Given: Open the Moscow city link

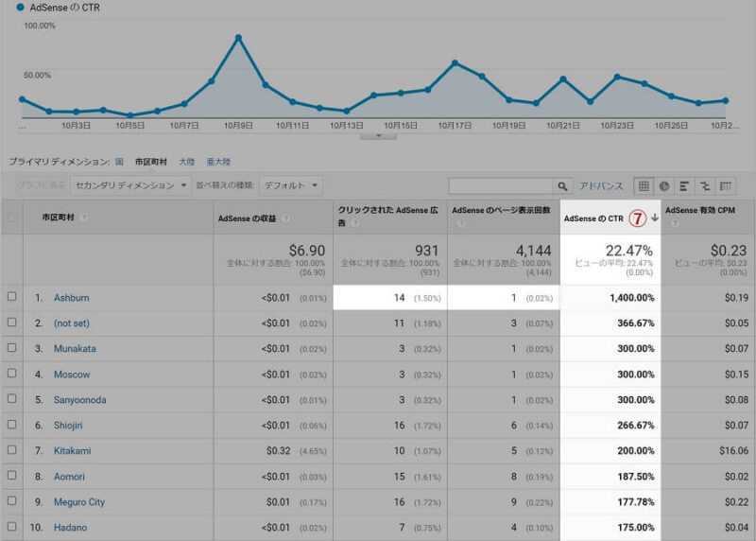Looking at the screenshot, I should 72,375.
